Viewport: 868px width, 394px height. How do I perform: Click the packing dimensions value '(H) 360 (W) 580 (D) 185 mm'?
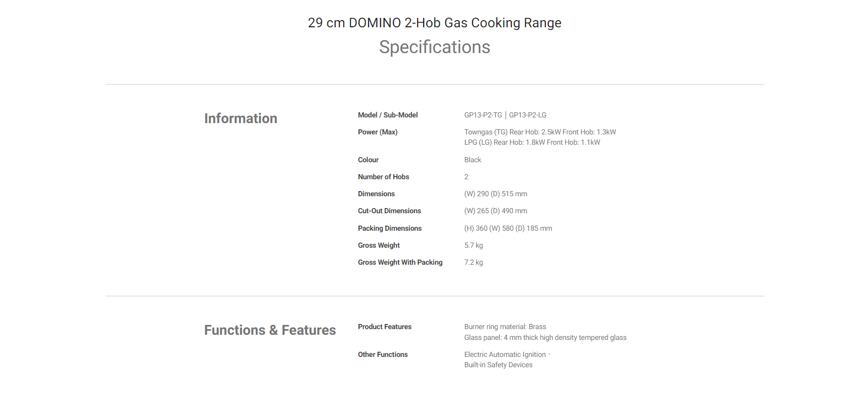[508, 228]
